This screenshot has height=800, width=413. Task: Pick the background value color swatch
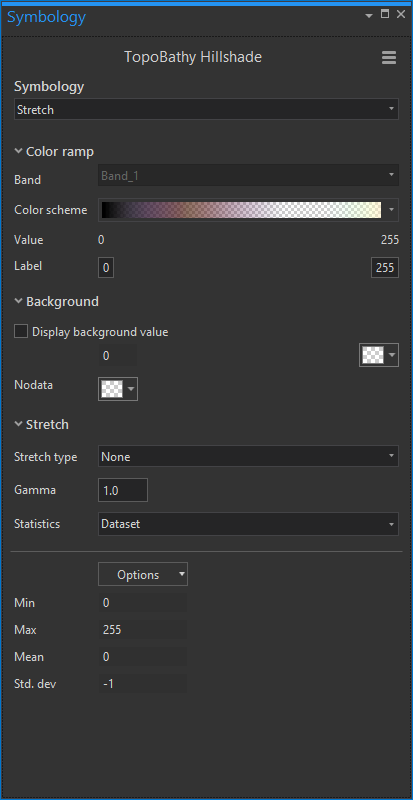point(379,355)
